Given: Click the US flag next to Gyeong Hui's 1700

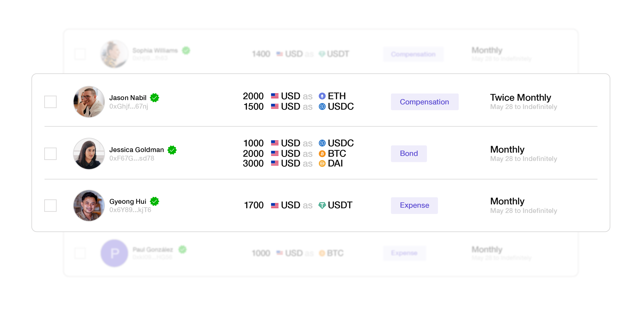Looking at the screenshot, I should click(x=274, y=205).
